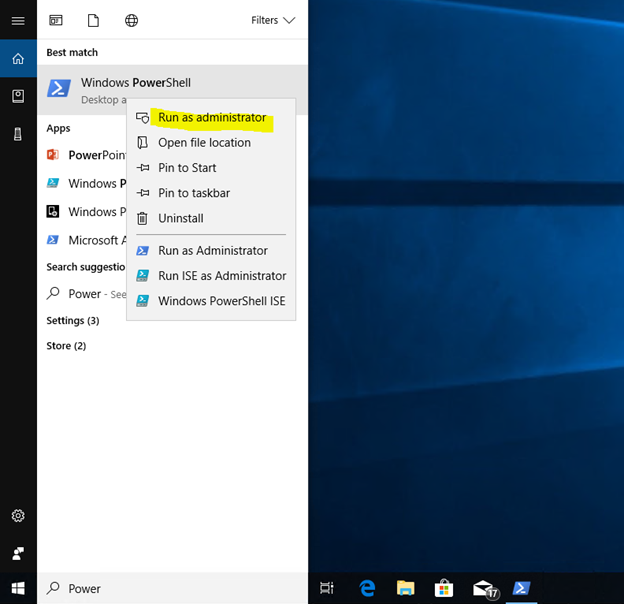Expand the Filters dropdown
The image size is (624, 604).
click(x=273, y=20)
